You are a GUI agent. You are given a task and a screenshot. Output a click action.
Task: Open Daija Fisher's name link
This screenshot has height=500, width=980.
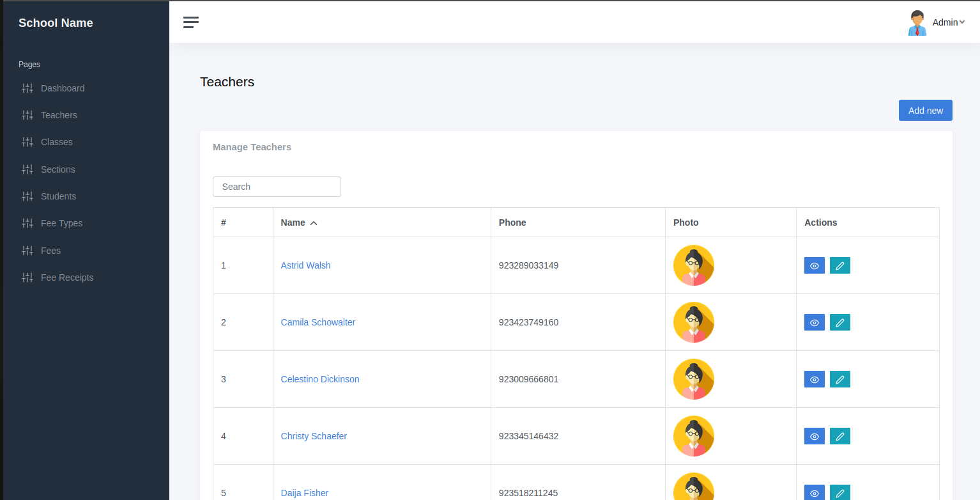(305, 493)
